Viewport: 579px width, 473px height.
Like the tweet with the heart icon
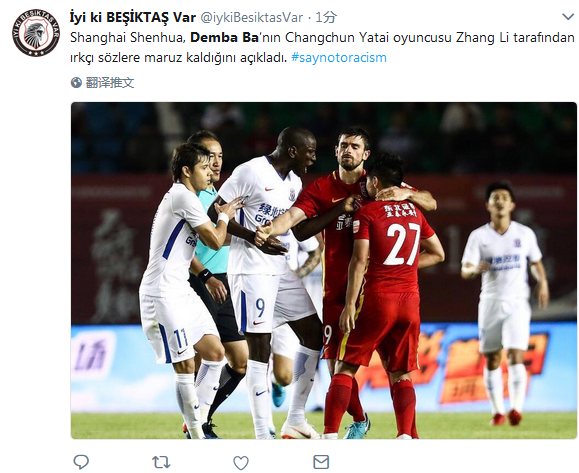coord(241,462)
